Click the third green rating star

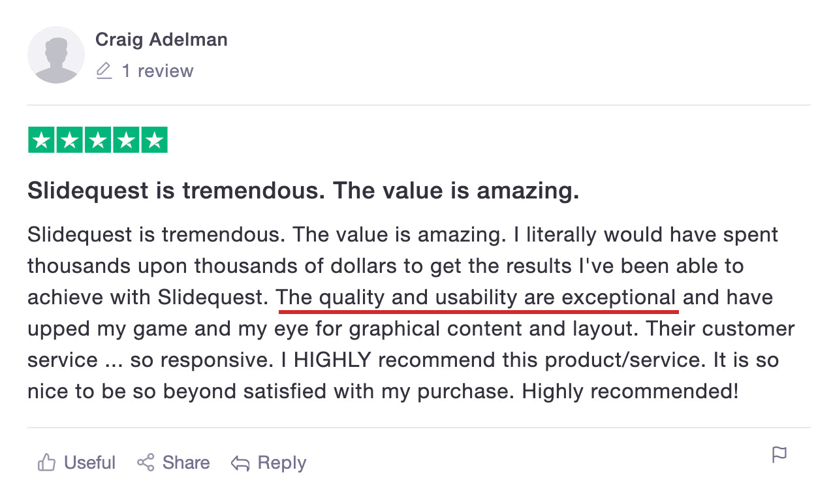(x=98, y=140)
